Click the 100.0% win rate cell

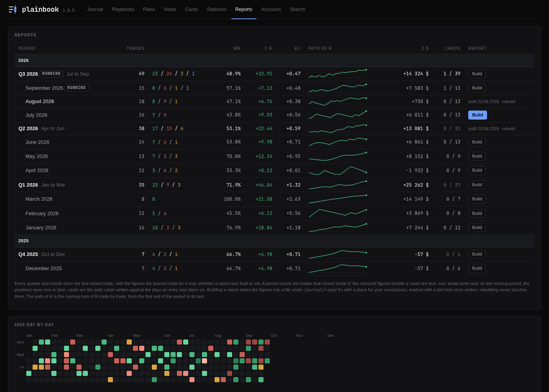(x=232, y=199)
